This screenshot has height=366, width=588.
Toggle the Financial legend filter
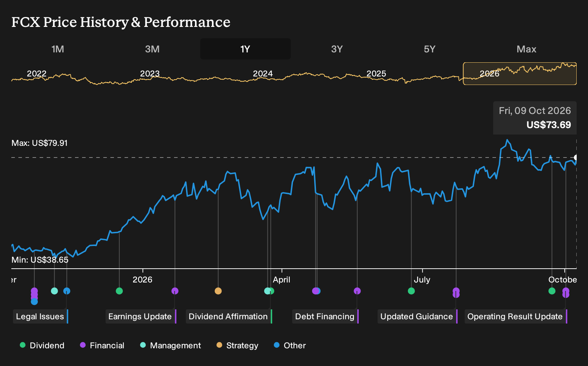pos(102,345)
